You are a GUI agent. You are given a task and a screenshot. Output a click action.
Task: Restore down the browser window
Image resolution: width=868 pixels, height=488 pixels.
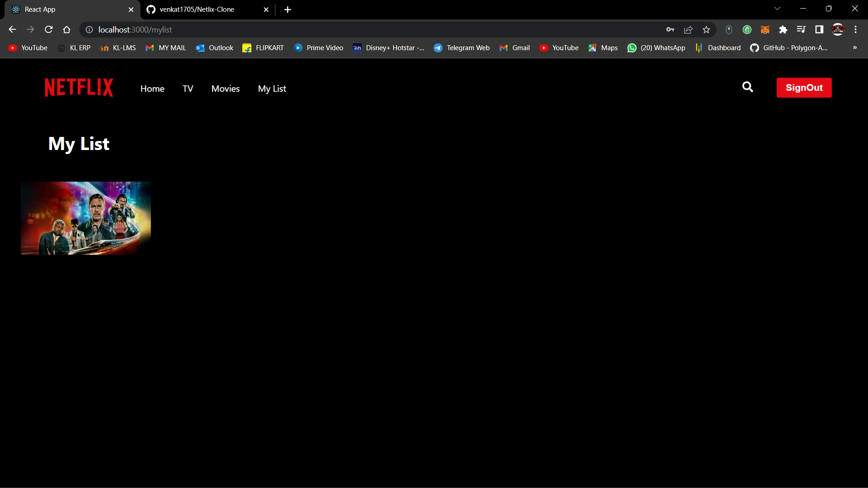[x=829, y=9]
